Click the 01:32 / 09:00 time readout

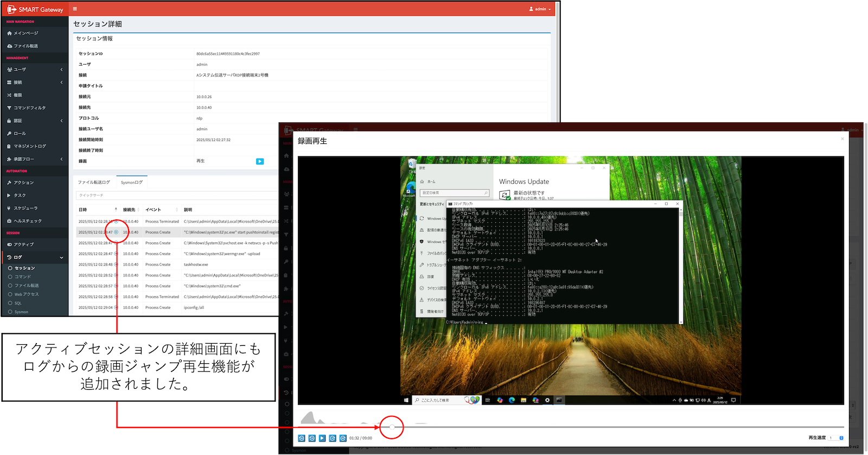(361, 438)
